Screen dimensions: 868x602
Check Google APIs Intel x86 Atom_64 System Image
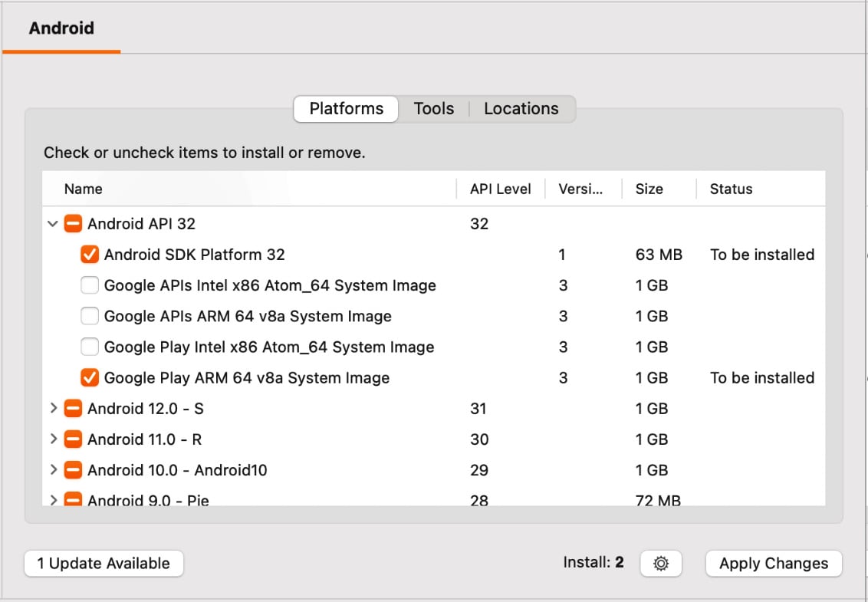90,285
